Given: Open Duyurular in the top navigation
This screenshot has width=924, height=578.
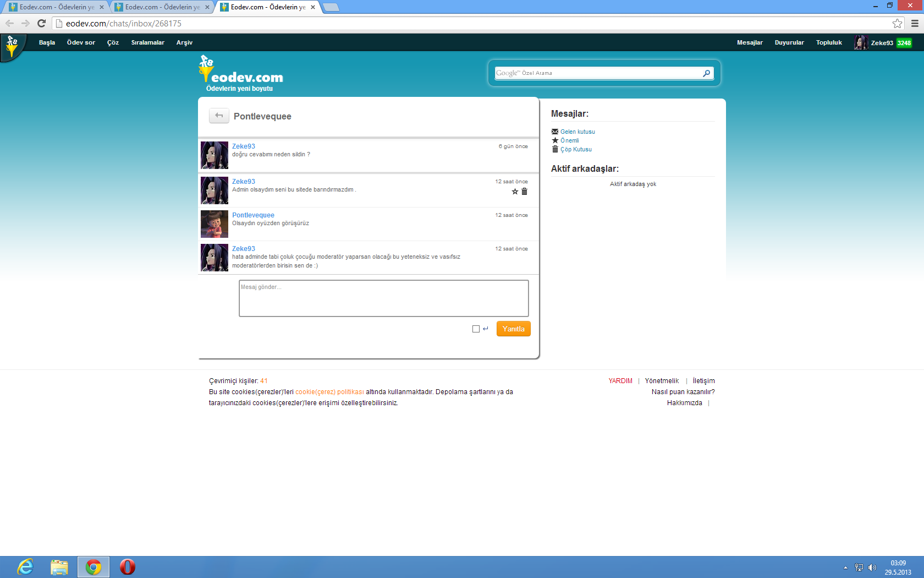Looking at the screenshot, I should tap(789, 42).
